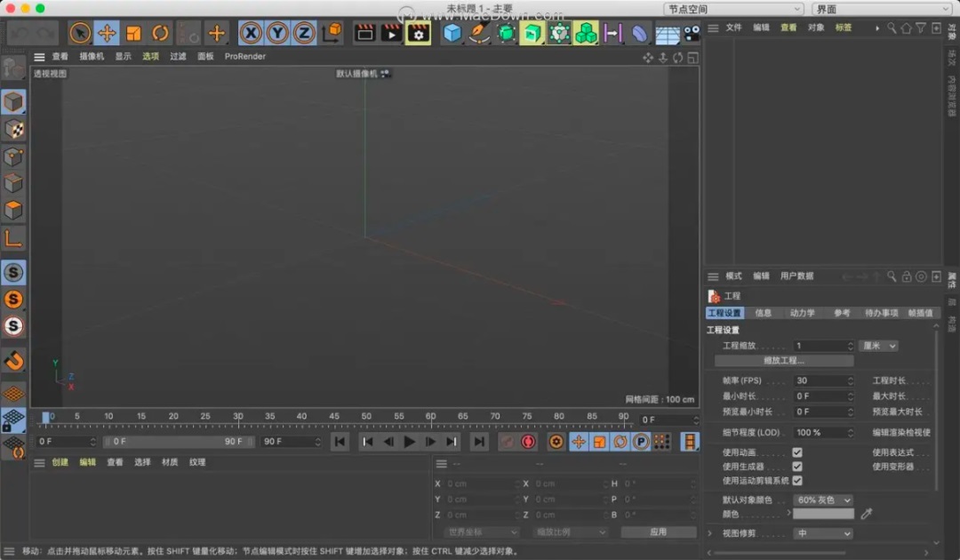
Task: Jump to the start of timeline
Action: pos(340,441)
